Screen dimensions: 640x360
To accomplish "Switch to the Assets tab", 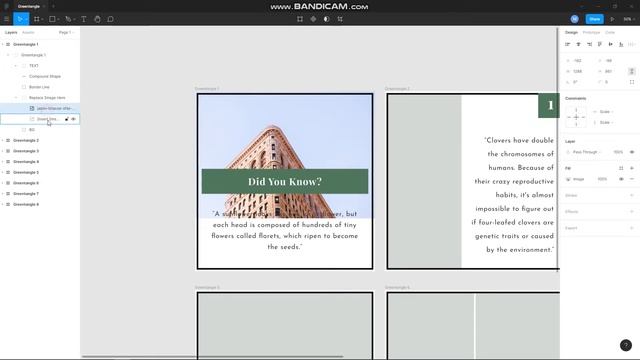I will coord(28,32).
